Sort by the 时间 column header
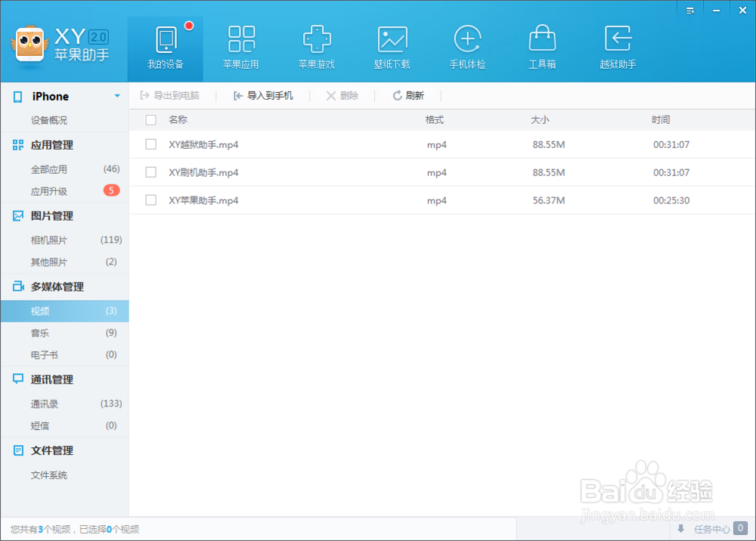The image size is (756, 541). 661,120
